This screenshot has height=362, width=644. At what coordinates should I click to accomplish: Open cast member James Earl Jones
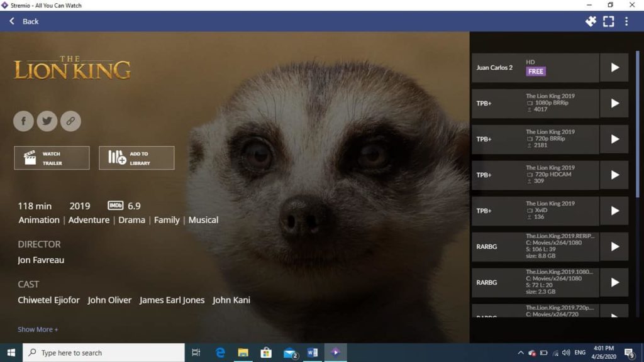tap(172, 300)
